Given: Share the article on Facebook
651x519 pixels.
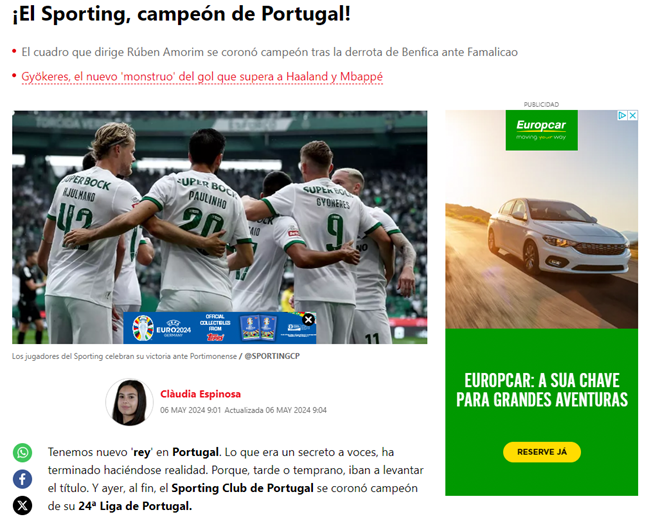Looking at the screenshot, I should (22, 479).
